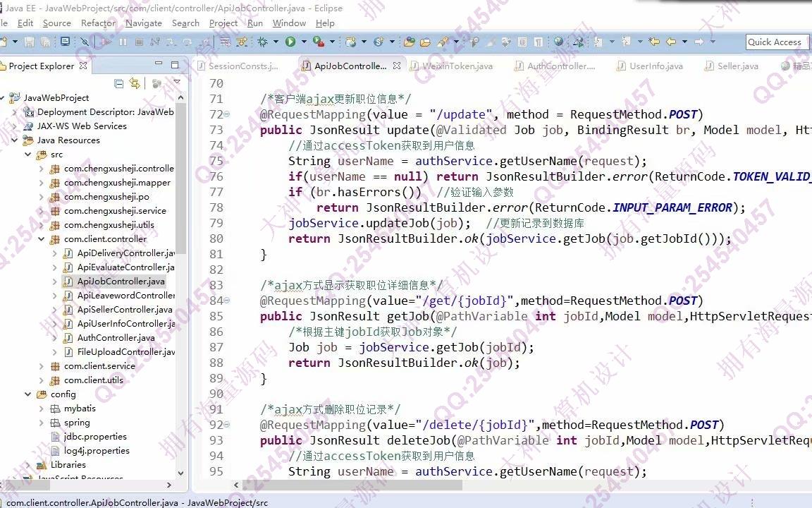Select jdbc.properties file in the tree
The height and width of the screenshot is (508, 812).
tap(94, 437)
